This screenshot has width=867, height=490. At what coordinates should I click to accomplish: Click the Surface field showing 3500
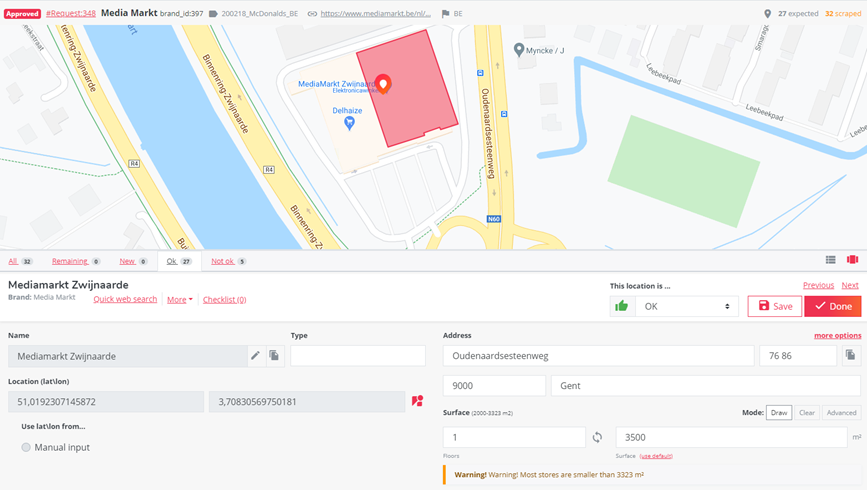(732, 437)
